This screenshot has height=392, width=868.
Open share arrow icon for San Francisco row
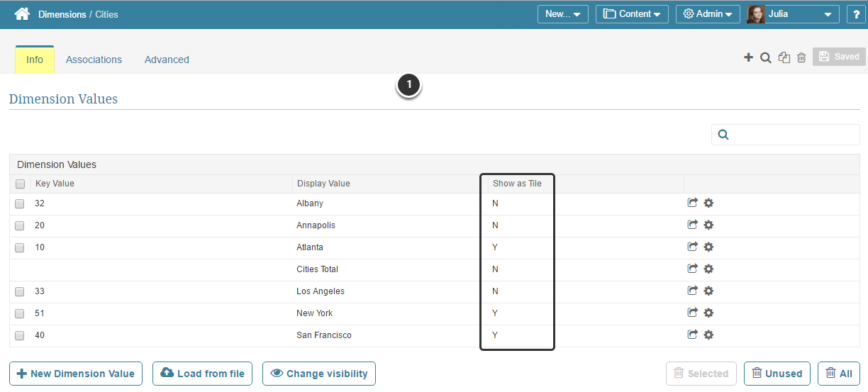click(693, 335)
